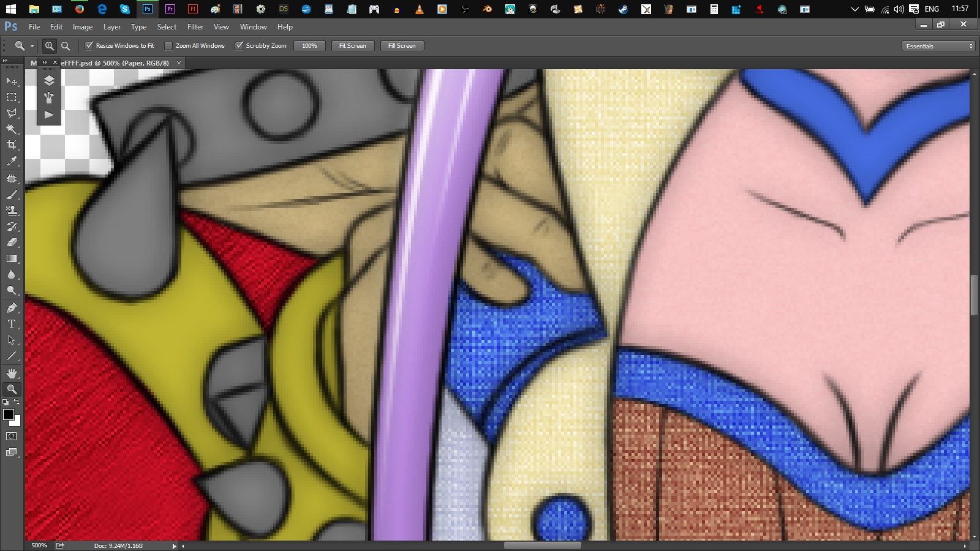Activate the Magic Wand tool
Screen dimensions: 980x551
12,129
